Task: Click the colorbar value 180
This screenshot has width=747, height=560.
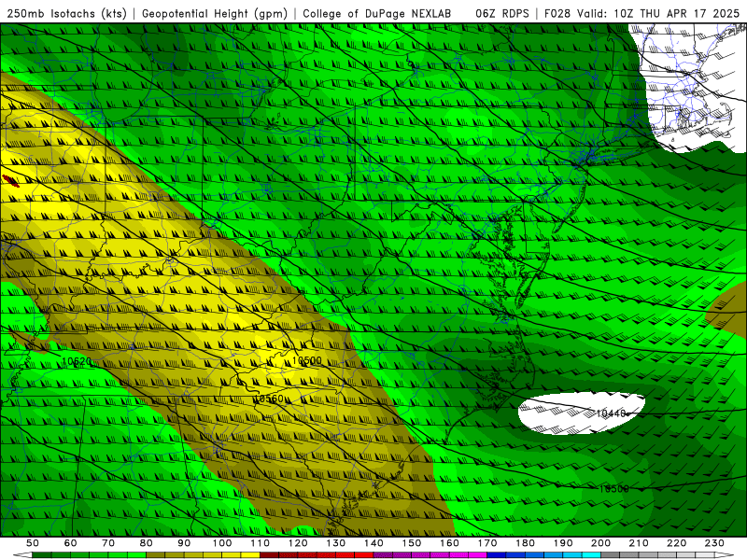Action: coord(525,543)
